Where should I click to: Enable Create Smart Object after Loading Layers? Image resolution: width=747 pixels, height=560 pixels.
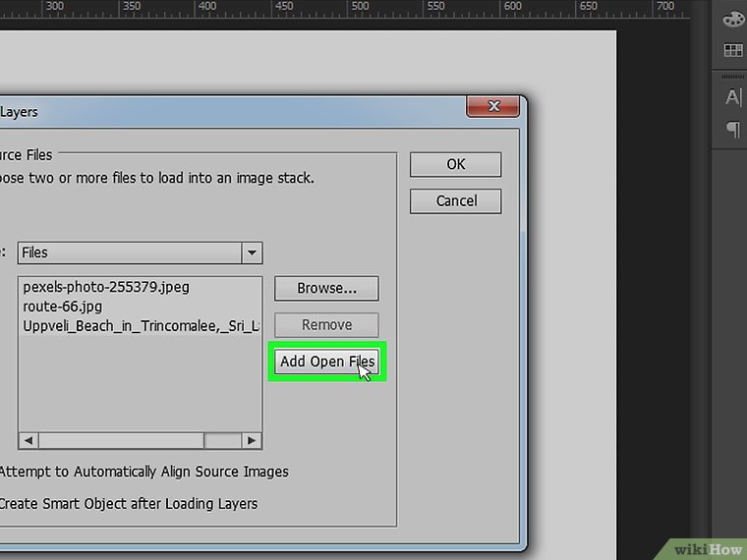[x=128, y=504]
